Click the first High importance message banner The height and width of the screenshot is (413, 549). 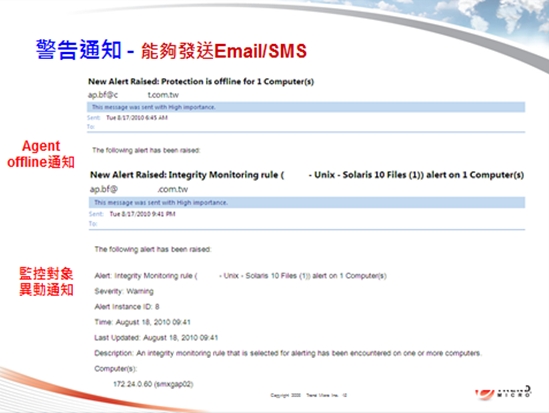[306, 107]
